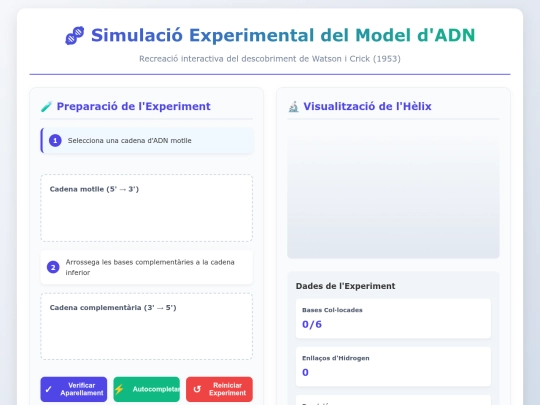Viewport: 540px width, 405px height.
Task: Click the microscope icon beside Visualització de l'Hèlix
Action: [x=293, y=107]
